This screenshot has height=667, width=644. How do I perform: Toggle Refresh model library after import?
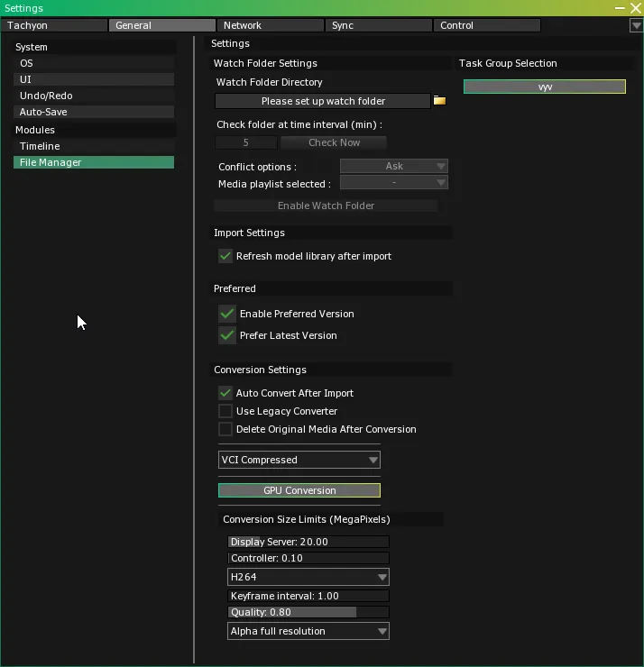225,256
